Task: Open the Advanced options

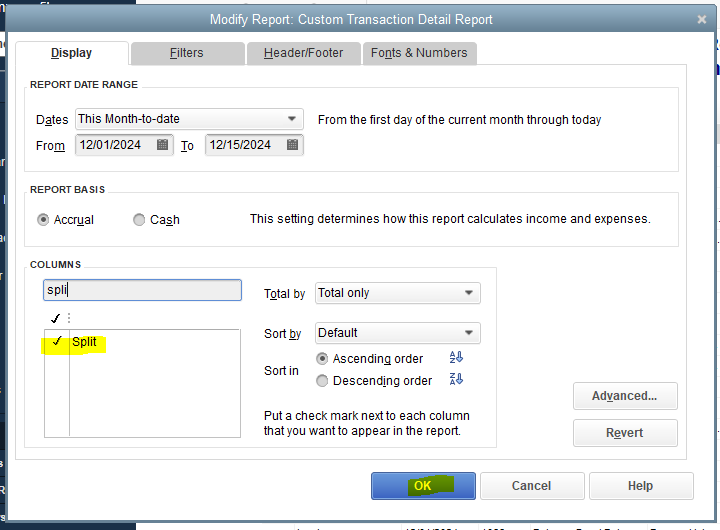Action: point(625,396)
